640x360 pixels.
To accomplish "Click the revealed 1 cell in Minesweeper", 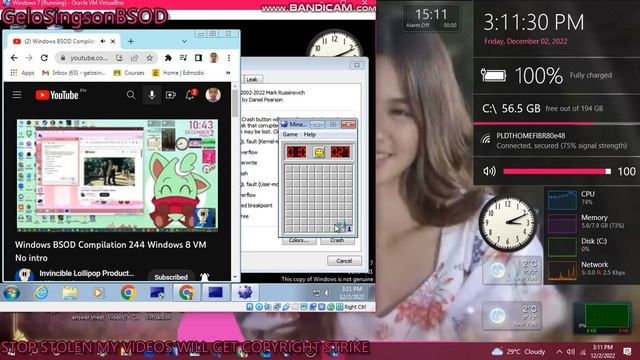I will (349, 229).
